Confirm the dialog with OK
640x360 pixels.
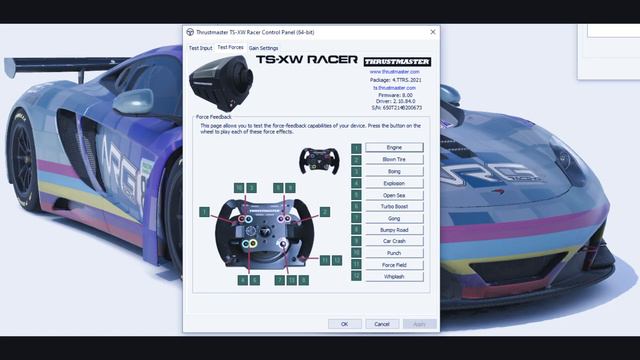point(344,324)
